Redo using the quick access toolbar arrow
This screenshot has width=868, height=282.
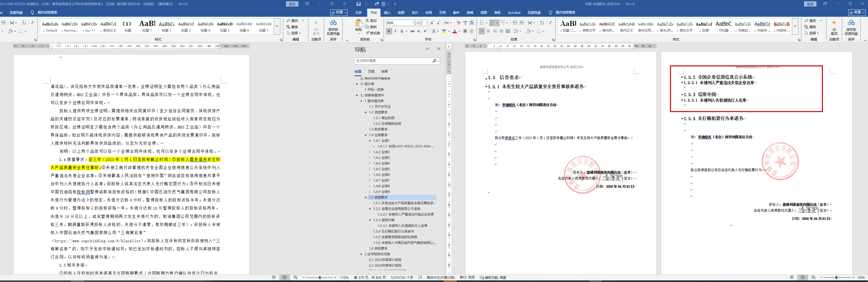(x=377, y=4)
